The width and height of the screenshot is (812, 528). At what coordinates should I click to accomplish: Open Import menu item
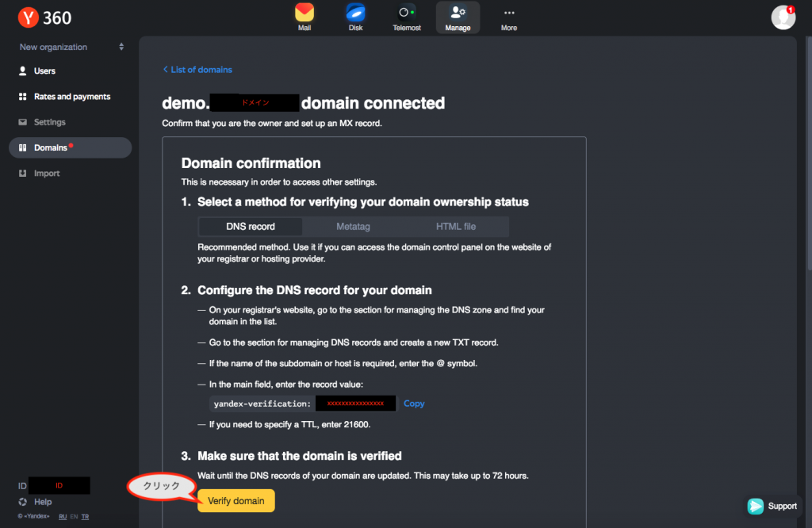point(47,174)
